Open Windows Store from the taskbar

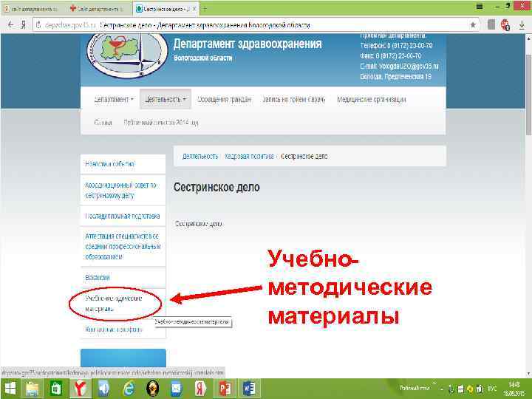55,389
